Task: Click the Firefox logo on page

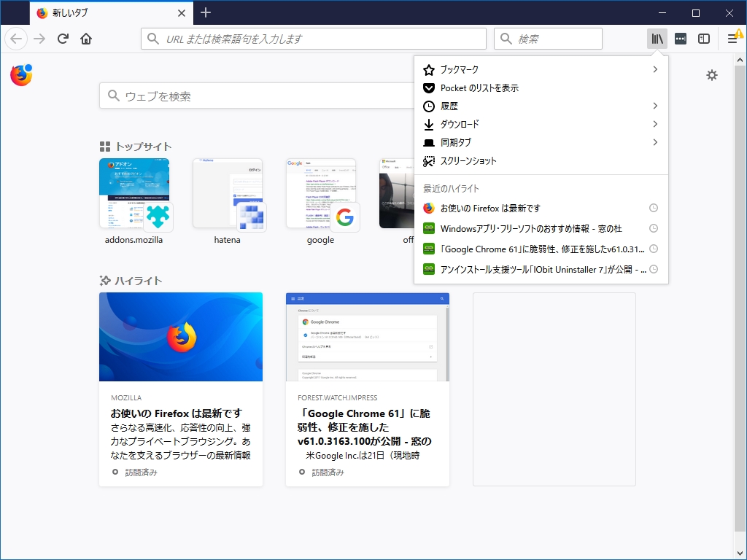Action: pyautogui.click(x=21, y=75)
